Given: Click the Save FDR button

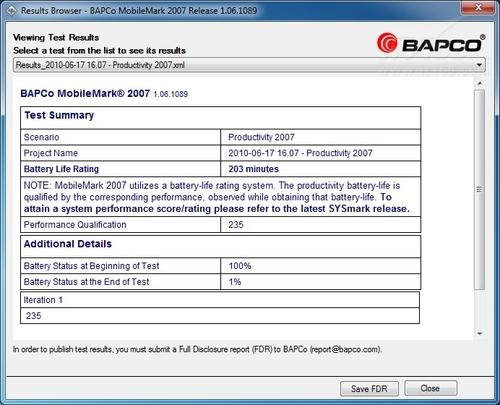Looking at the screenshot, I should point(369,389).
